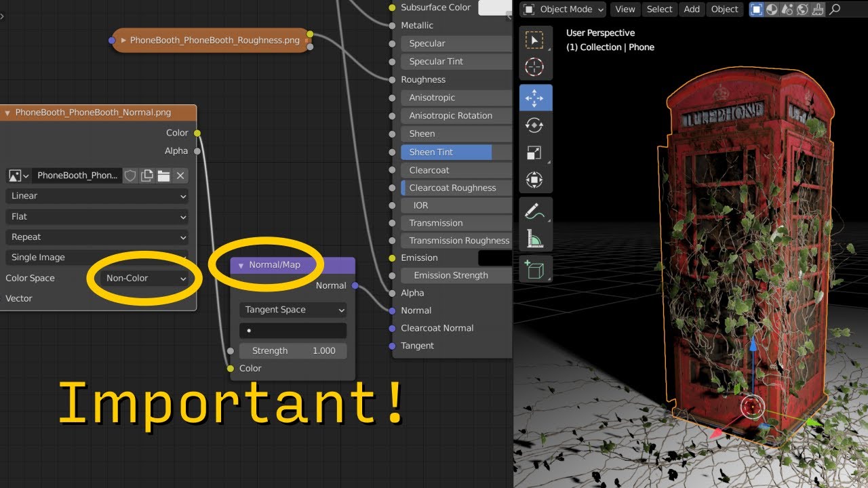Select the combined Transform tool
The width and height of the screenshot is (868, 488).
coord(534,180)
